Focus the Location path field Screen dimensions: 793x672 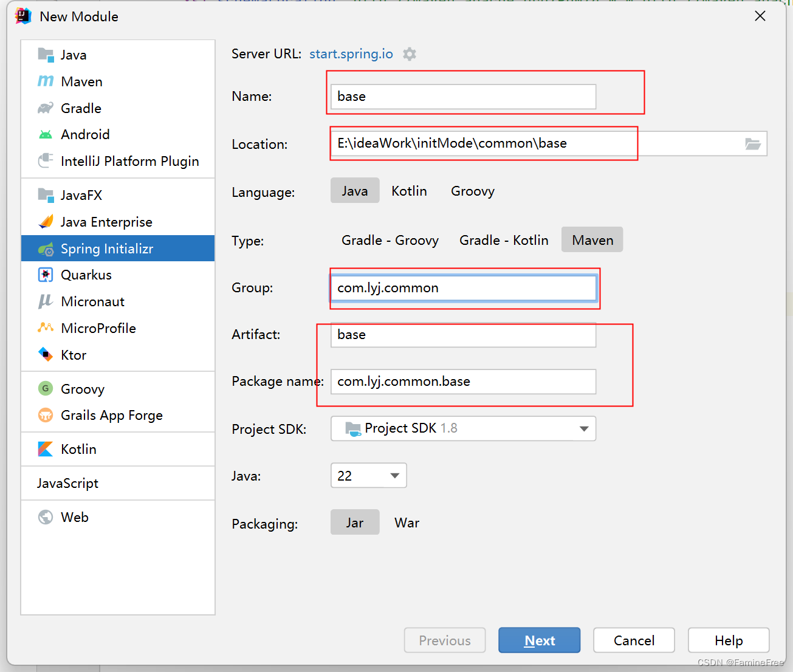tap(549, 143)
